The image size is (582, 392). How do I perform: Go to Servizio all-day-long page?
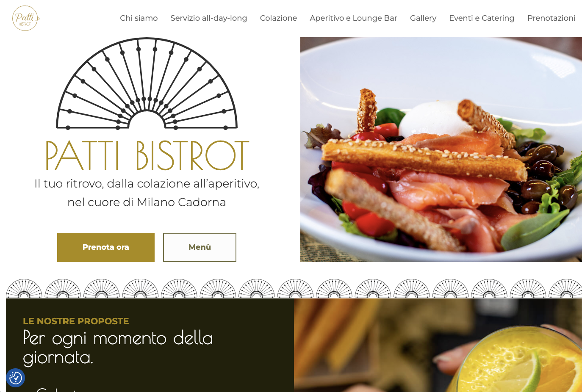tap(208, 18)
